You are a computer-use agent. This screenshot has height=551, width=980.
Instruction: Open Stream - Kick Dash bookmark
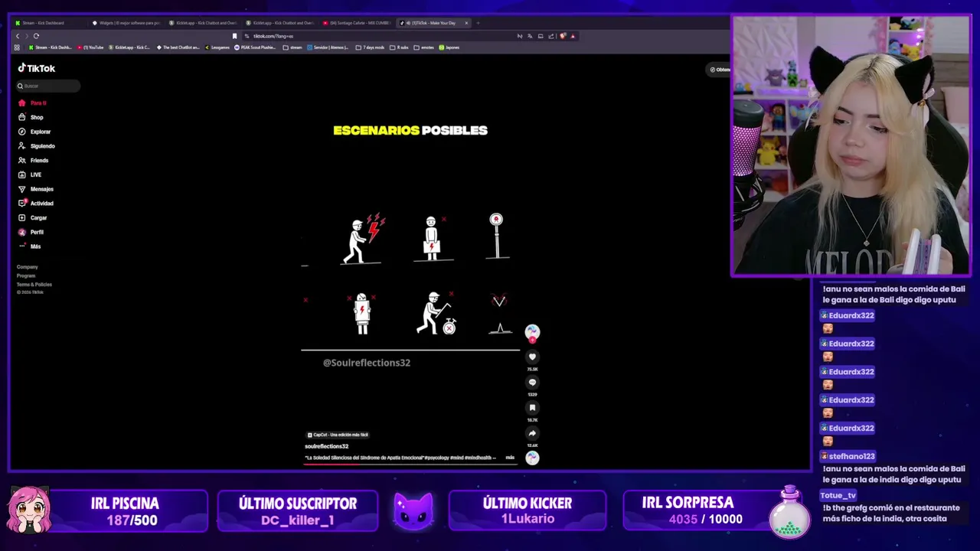tap(51, 47)
